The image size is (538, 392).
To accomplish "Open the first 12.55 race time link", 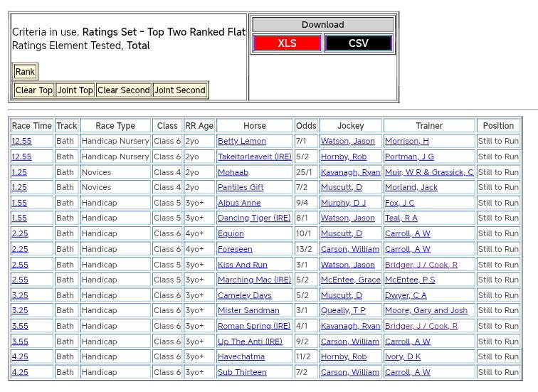I will 21,142.
